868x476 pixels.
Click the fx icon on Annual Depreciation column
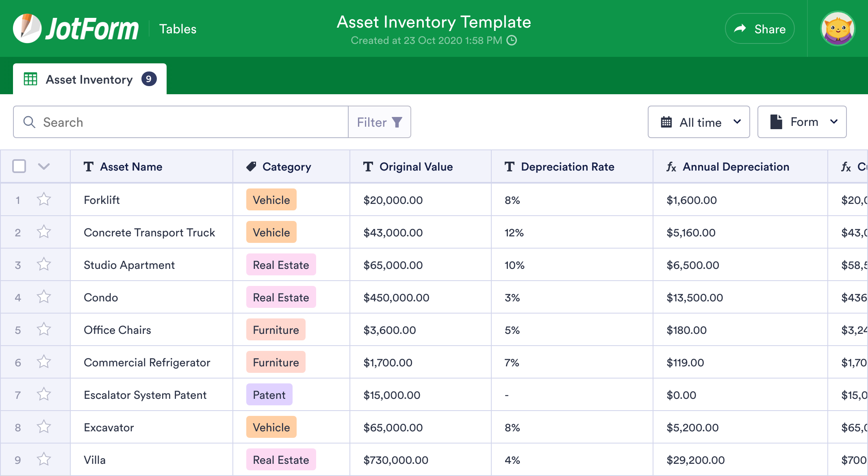(x=671, y=167)
